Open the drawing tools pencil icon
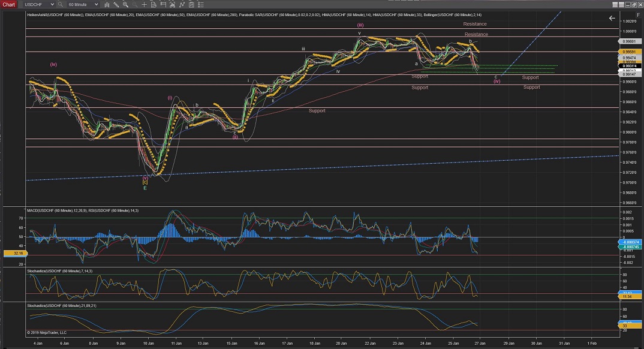 point(117,4)
